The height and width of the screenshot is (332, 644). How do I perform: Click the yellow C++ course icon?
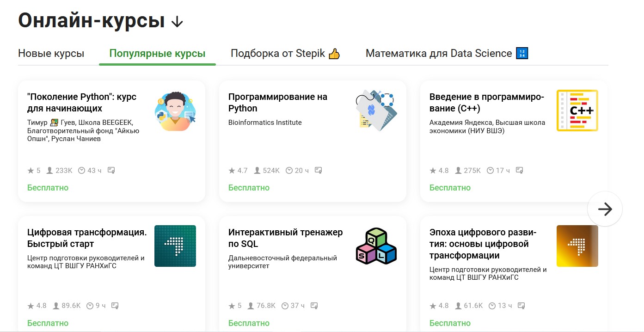click(x=577, y=111)
